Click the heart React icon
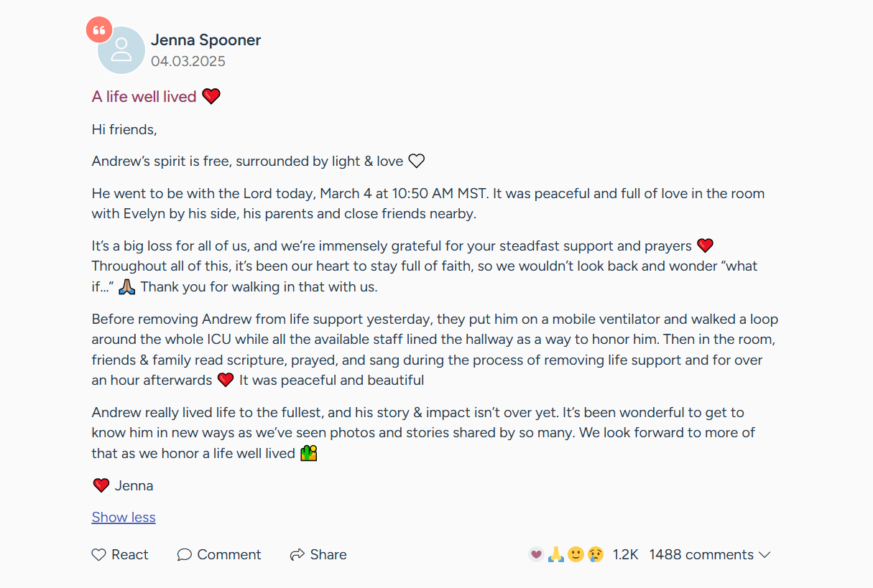The width and height of the screenshot is (873, 588). coord(98,554)
